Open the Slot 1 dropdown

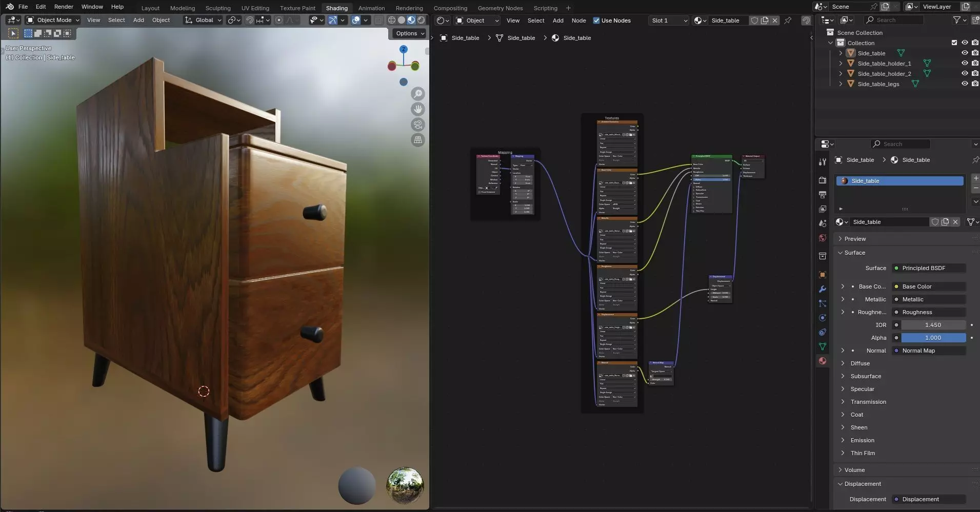pos(669,21)
